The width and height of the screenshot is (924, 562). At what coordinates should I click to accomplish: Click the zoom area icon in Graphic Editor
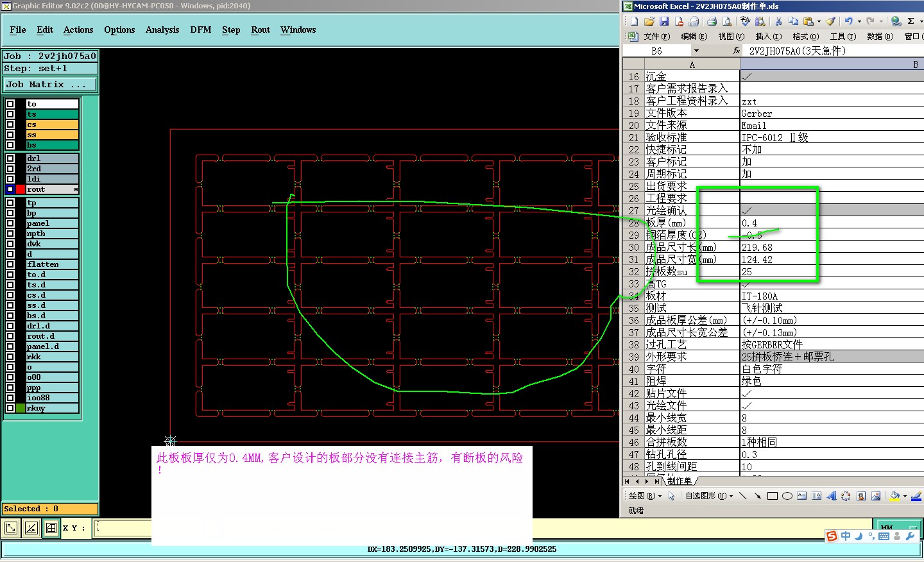pyautogui.click(x=11, y=528)
